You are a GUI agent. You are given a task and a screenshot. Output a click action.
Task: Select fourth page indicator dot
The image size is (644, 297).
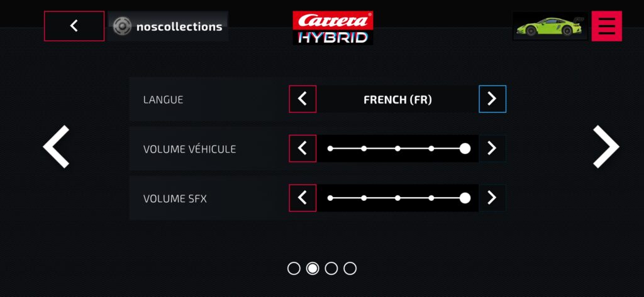point(350,269)
